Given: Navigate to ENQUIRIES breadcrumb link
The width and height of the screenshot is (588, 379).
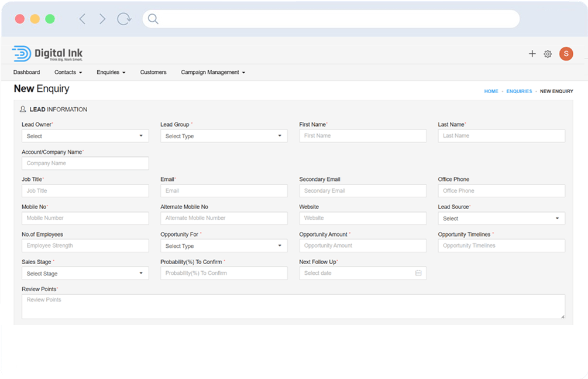Looking at the screenshot, I should coord(519,91).
